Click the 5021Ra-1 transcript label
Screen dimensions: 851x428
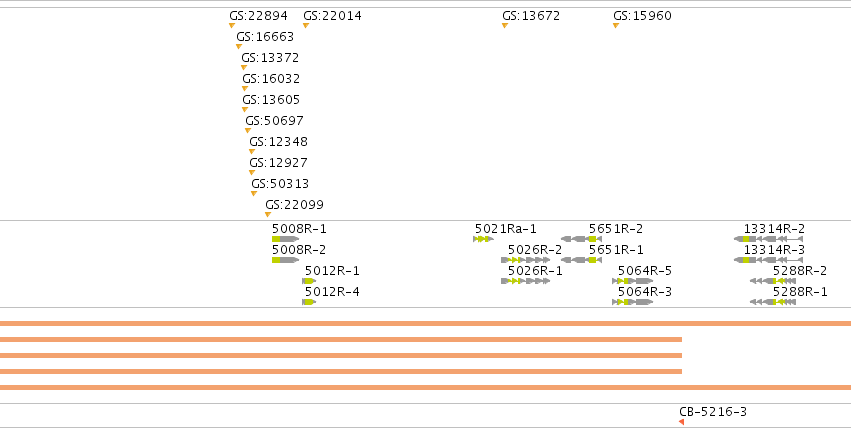[x=506, y=229]
